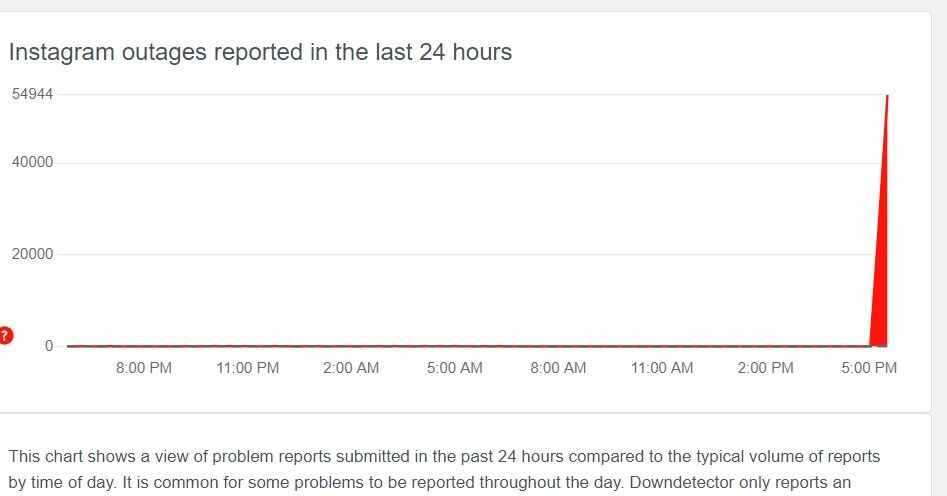The width and height of the screenshot is (947, 496).
Task: Click the 5:00 AM time label
Action: (x=455, y=367)
